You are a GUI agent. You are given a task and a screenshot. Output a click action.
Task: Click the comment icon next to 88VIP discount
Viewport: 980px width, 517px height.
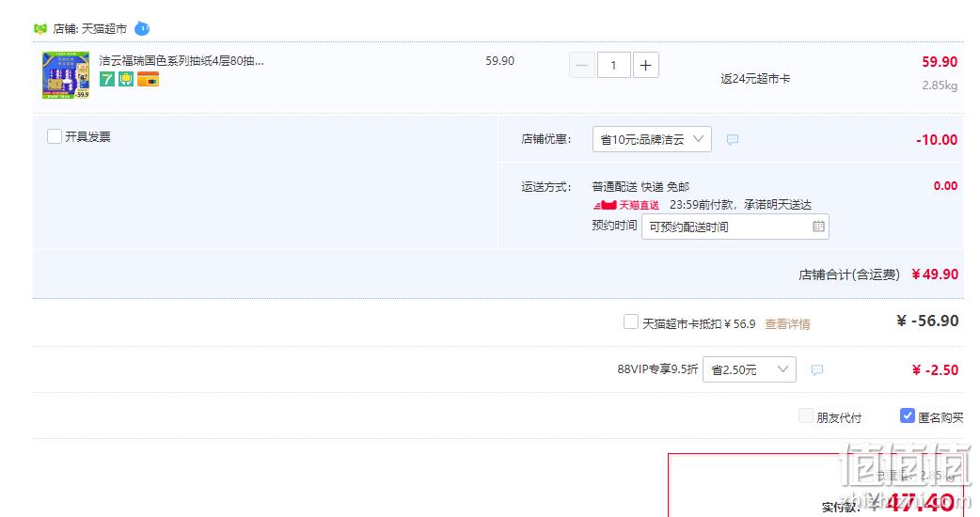click(817, 369)
